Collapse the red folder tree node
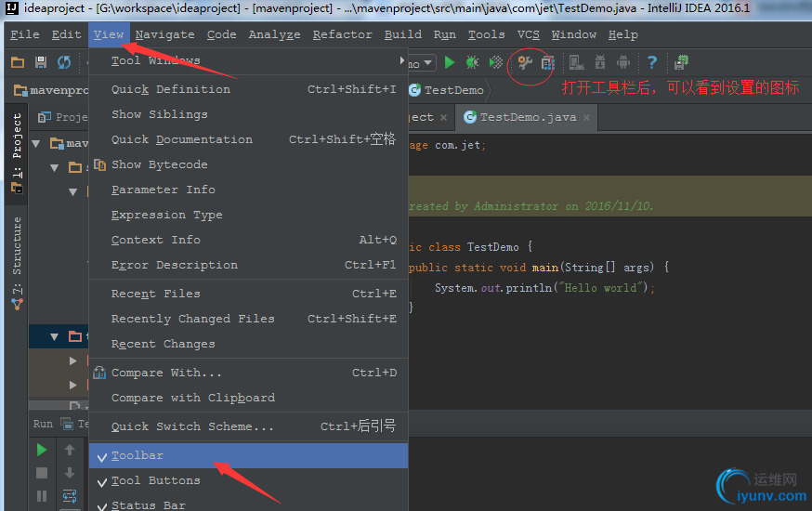 (55, 337)
